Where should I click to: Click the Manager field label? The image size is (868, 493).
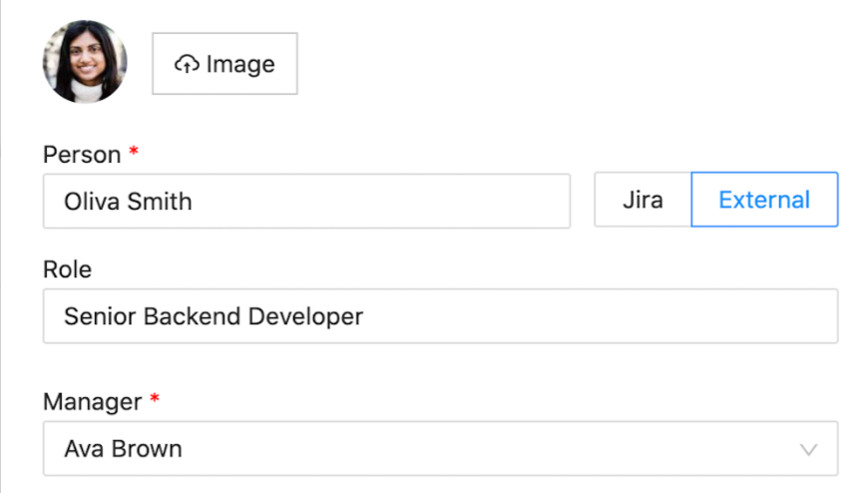point(92,401)
